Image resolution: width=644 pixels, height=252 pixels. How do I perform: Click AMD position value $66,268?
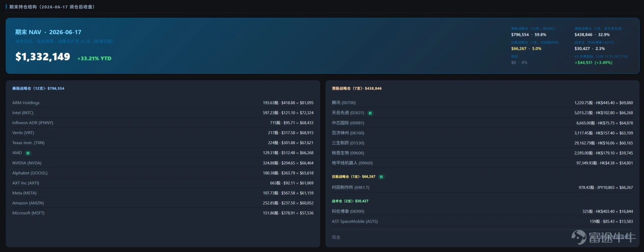coord(288,153)
